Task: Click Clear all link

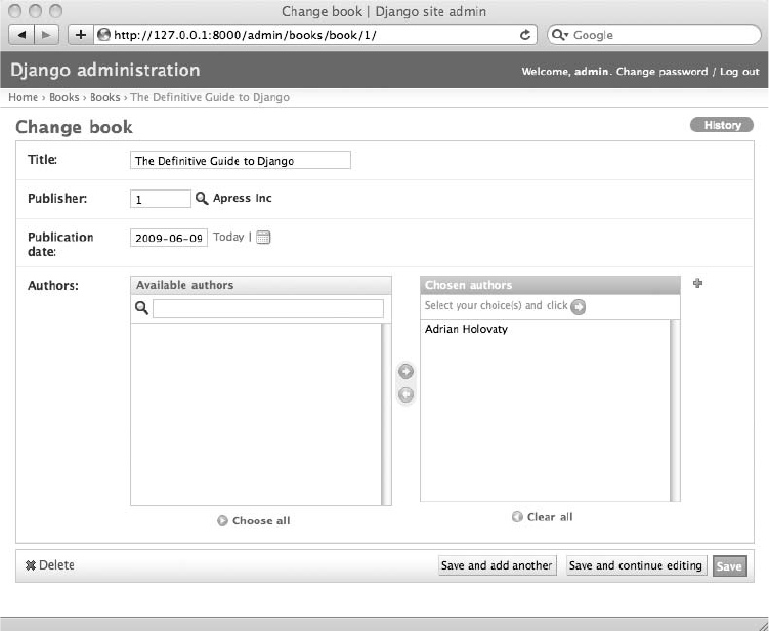Action: pos(549,517)
